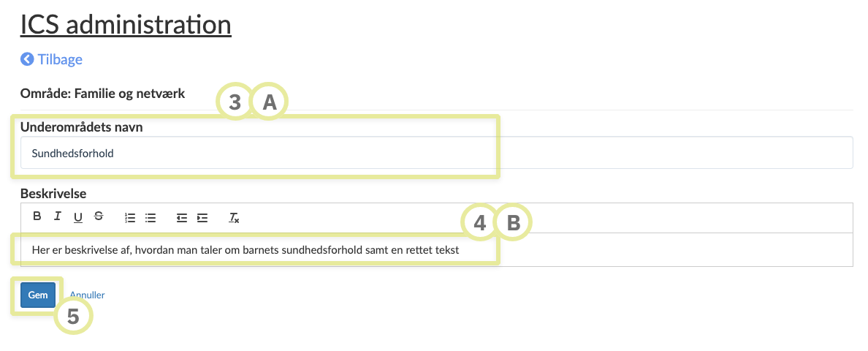This screenshot has width=868, height=351.
Task: Open the ICS administration heading link
Action: click(126, 25)
